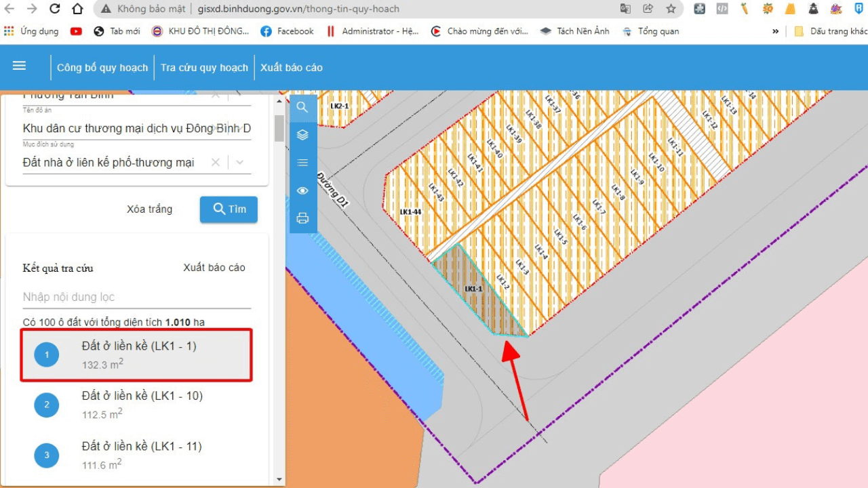Open the Tổng quan bookmark
The width and height of the screenshot is (868, 488).
(x=650, y=31)
